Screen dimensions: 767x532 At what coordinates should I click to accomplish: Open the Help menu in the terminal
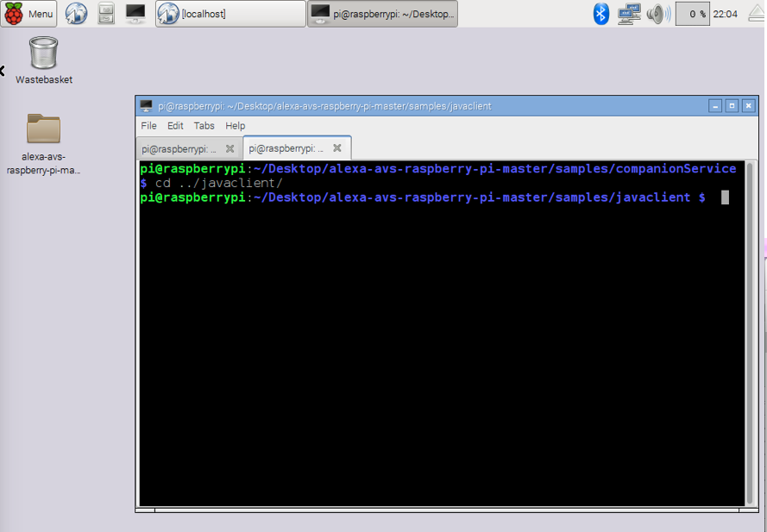tap(236, 126)
